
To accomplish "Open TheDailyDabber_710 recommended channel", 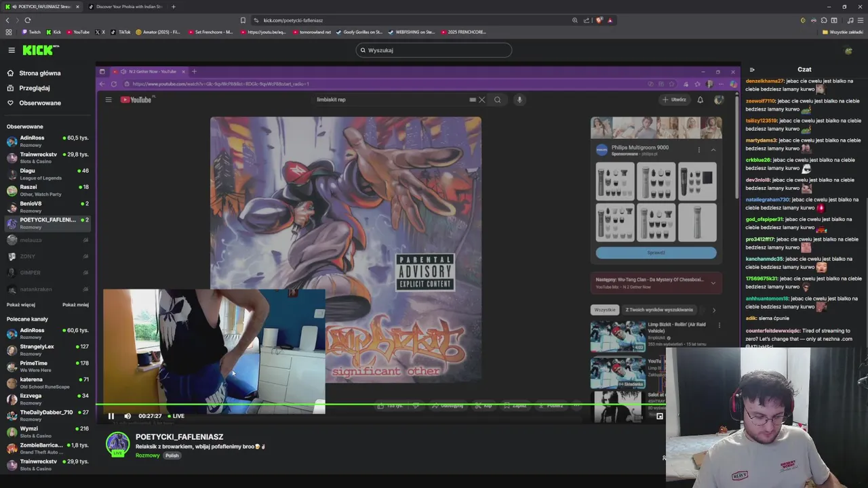I will pyautogui.click(x=47, y=415).
